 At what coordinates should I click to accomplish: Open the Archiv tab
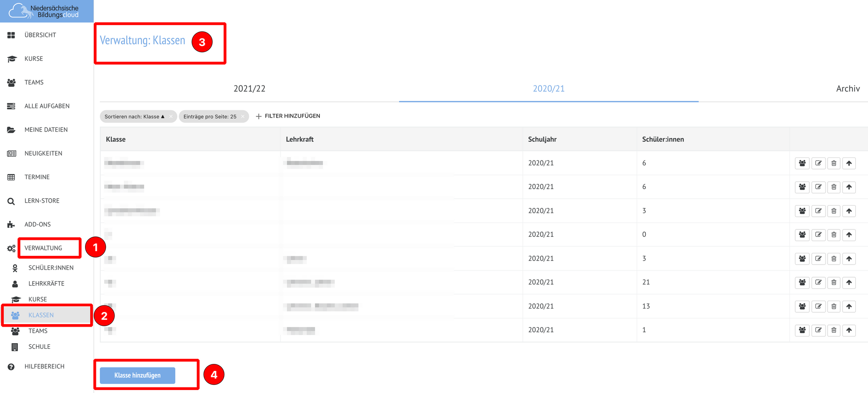[848, 89]
